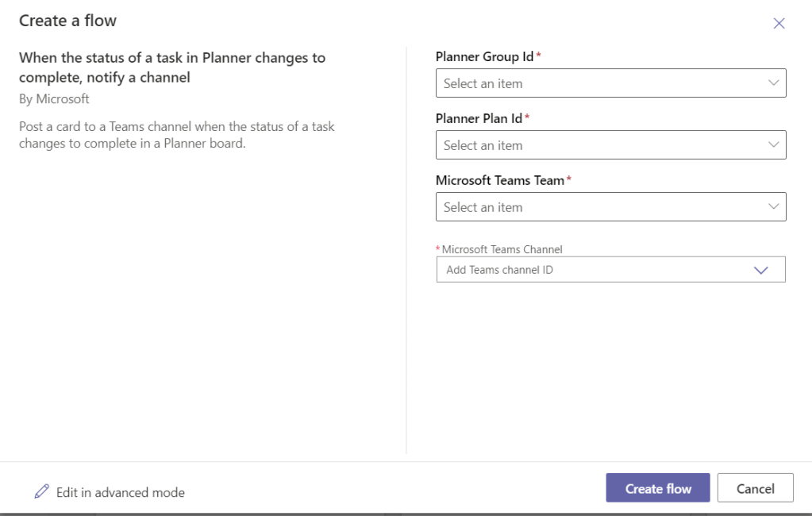
Task: Open the Microsoft Teams Team chevron arrow
Action: [x=774, y=207]
